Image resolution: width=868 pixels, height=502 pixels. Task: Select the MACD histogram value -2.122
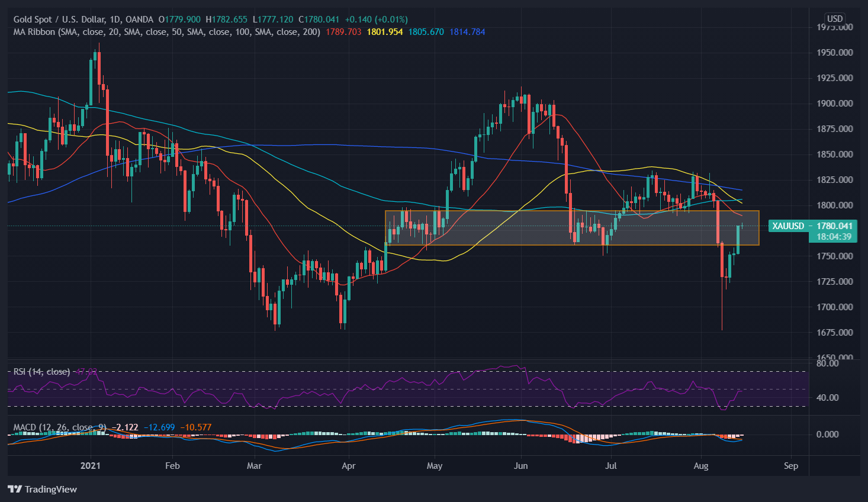point(126,427)
